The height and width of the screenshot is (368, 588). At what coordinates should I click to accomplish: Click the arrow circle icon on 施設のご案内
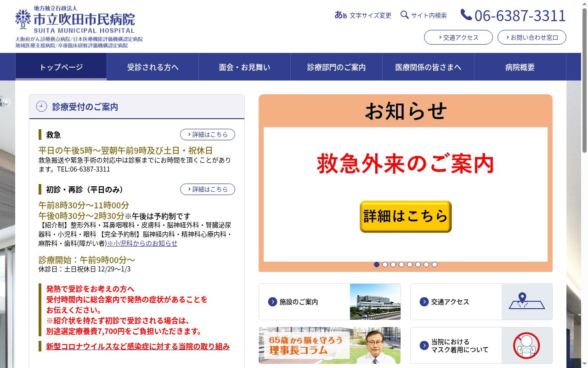point(272,302)
